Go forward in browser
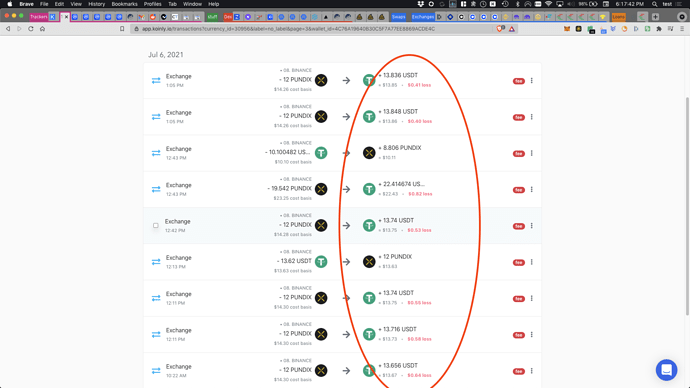 (x=19, y=29)
